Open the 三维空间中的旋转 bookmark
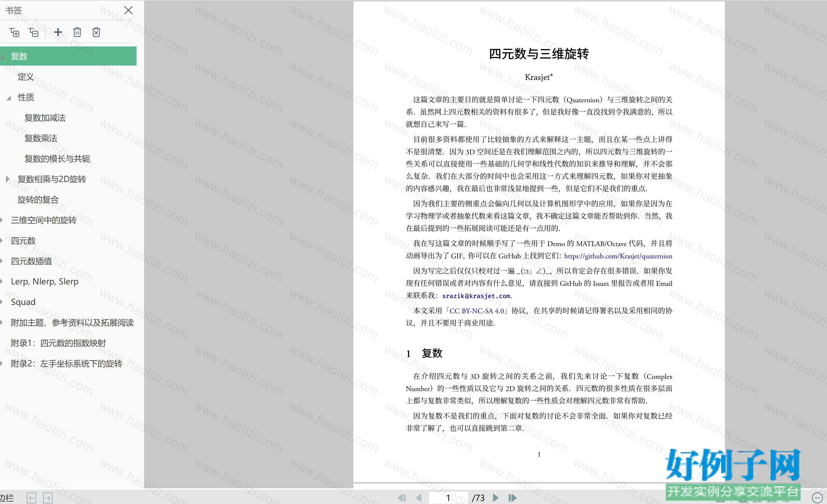827x504 pixels. (x=44, y=220)
